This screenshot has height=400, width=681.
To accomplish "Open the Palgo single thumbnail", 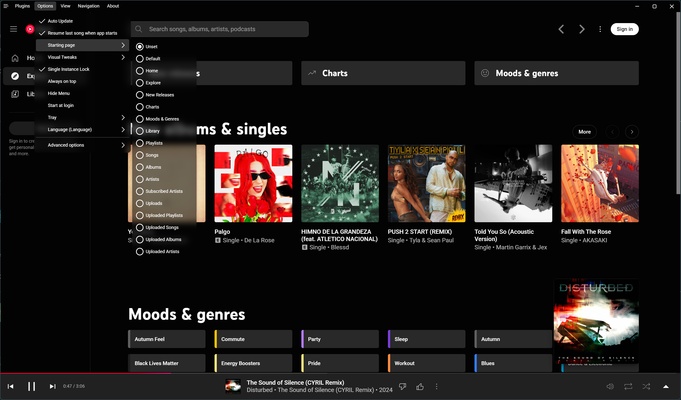I will 253,183.
